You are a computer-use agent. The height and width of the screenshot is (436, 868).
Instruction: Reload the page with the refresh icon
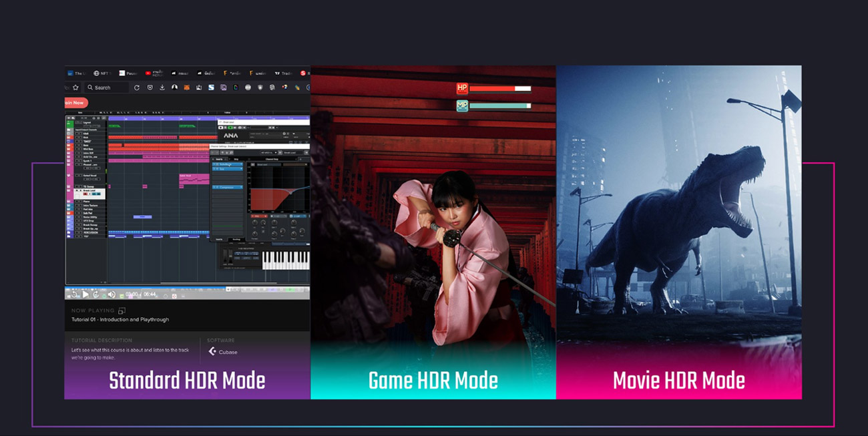[x=137, y=87]
